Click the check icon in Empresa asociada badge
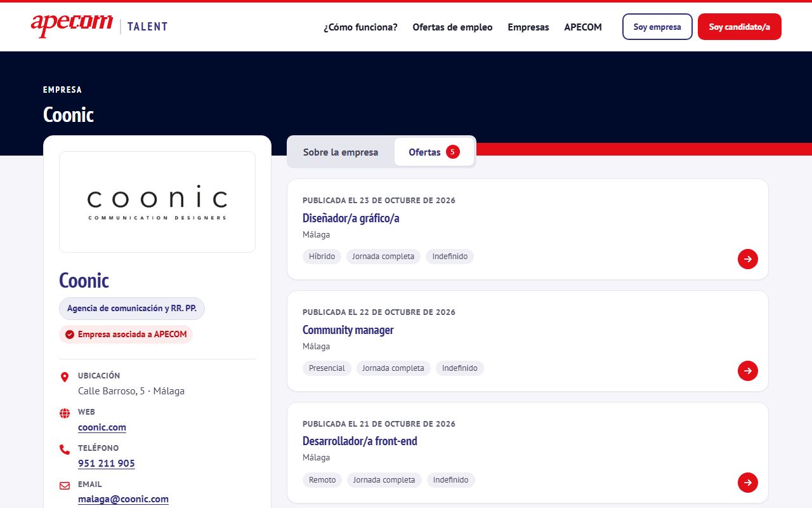Image resolution: width=812 pixels, height=508 pixels. pos(70,335)
